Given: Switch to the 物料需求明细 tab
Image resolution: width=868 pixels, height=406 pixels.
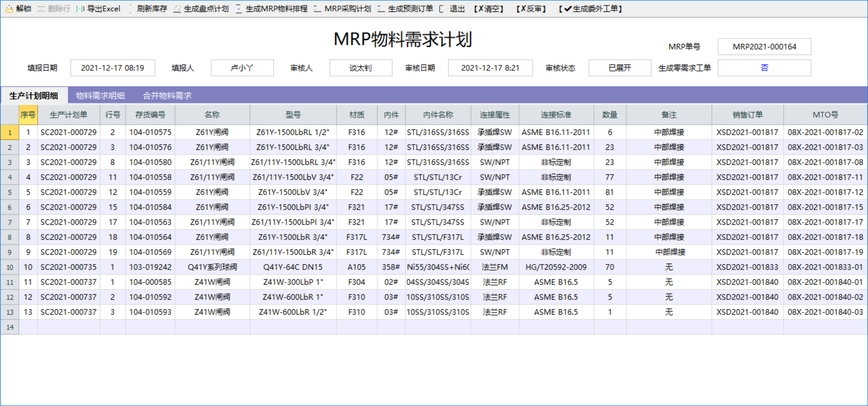Looking at the screenshot, I should (100, 95).
